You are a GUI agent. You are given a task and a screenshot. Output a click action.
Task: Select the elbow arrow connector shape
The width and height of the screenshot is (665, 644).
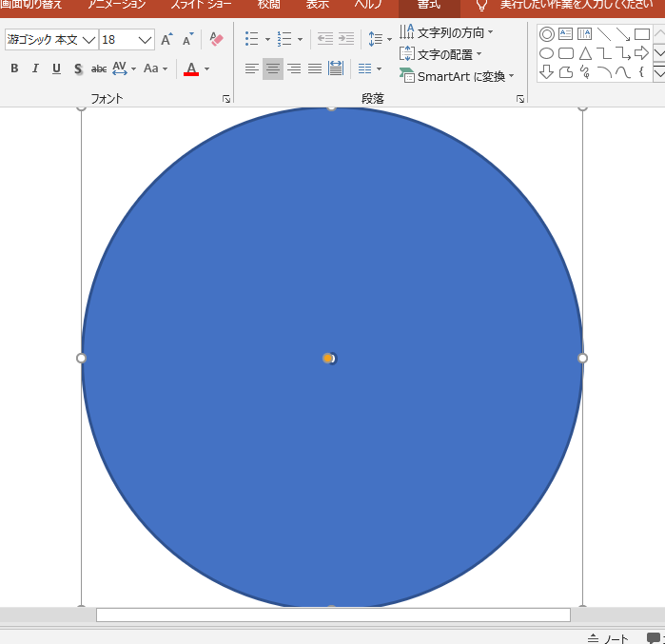click(x=622, y=53)
